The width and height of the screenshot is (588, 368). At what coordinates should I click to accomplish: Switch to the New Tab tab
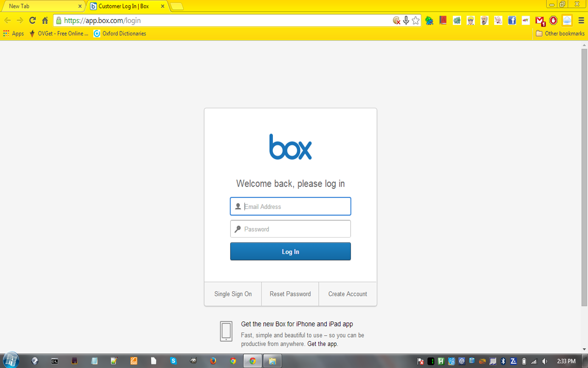(x=41, y=6)
